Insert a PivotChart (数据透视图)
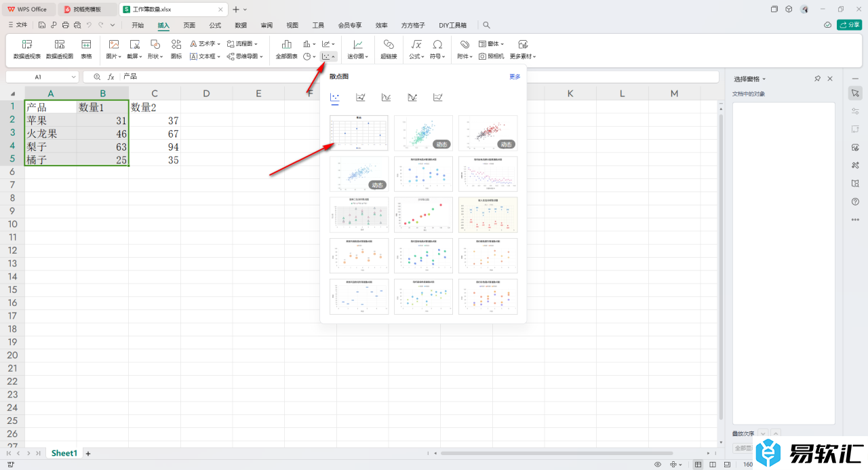The image size is (868, 470). [60, 49]
